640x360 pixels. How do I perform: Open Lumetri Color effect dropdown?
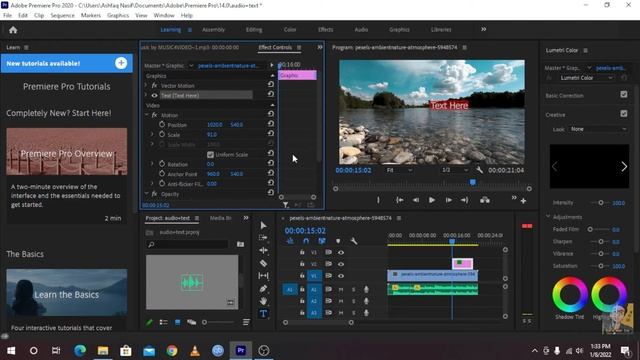click(586, 78)
